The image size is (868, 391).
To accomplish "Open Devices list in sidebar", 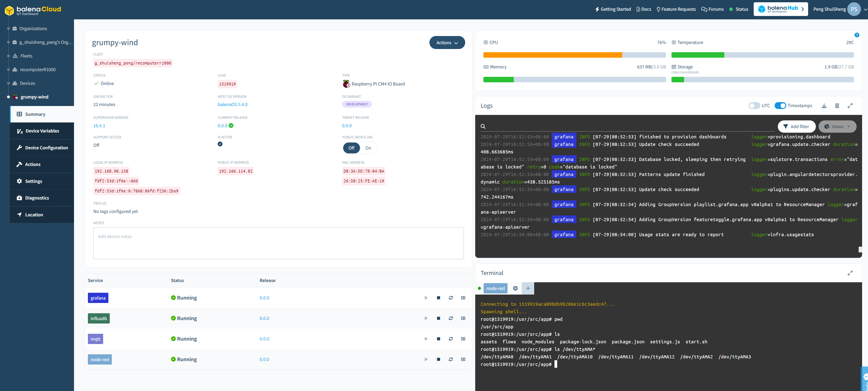I will 27,83.
